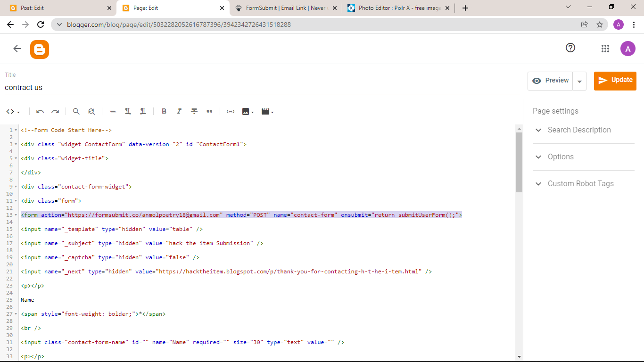Open search within the editor
This screenshot has height=362, width=644.
(76, 111)
